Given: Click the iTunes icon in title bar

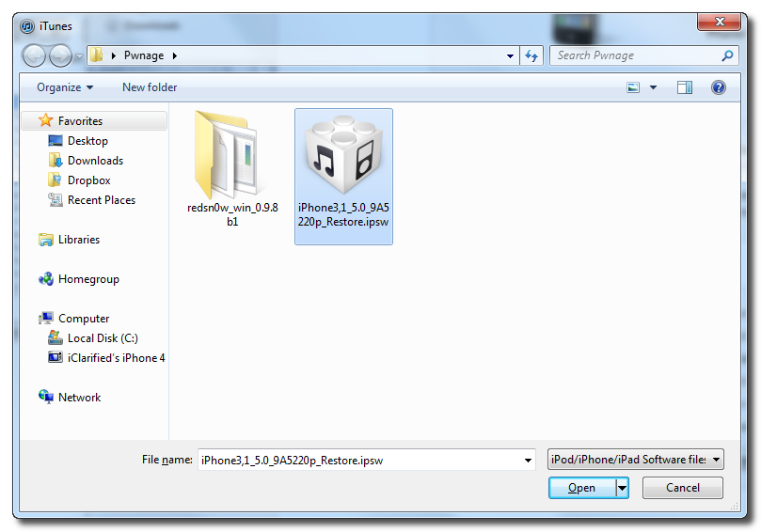Looking at the screenshot, I should coord(27,26).
